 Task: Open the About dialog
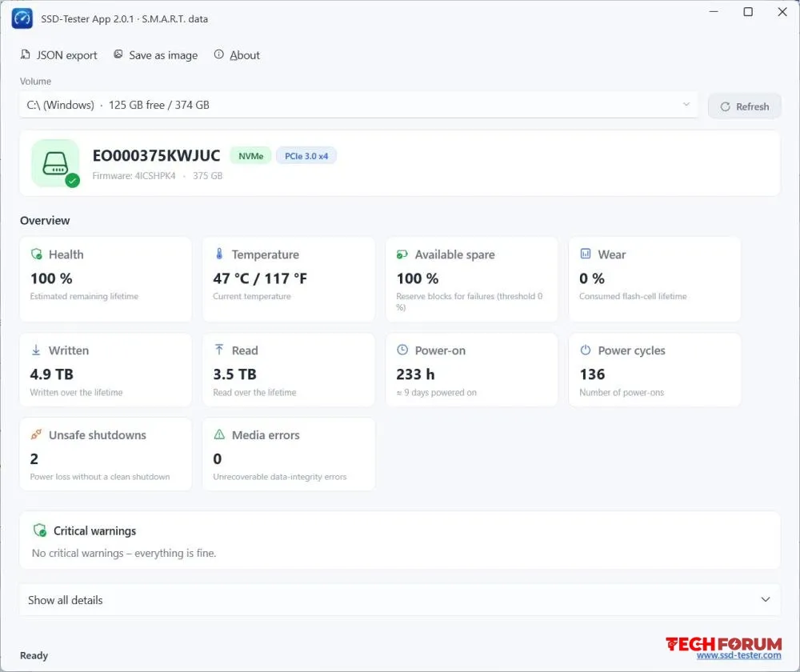(x=237, y=55)
